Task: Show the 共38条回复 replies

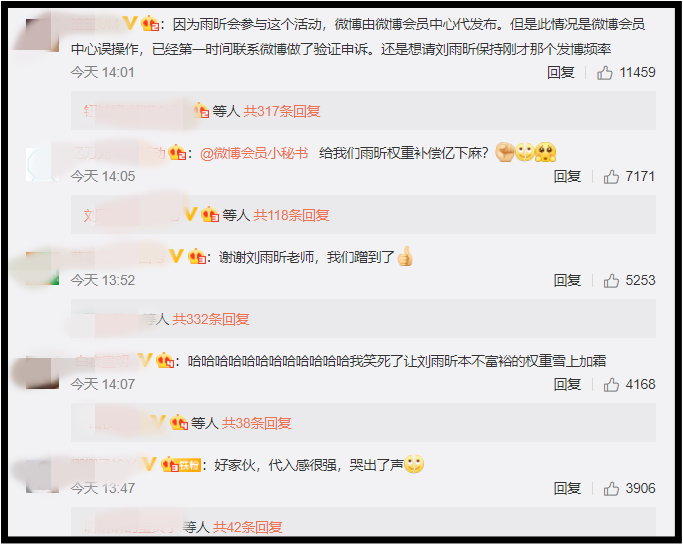Action: click(x=257, y=423)
